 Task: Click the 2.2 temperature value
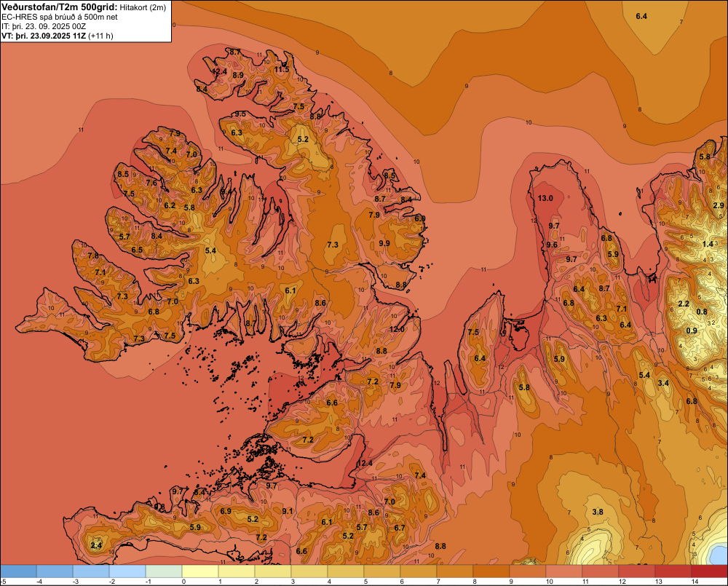[x=684, y=304]
